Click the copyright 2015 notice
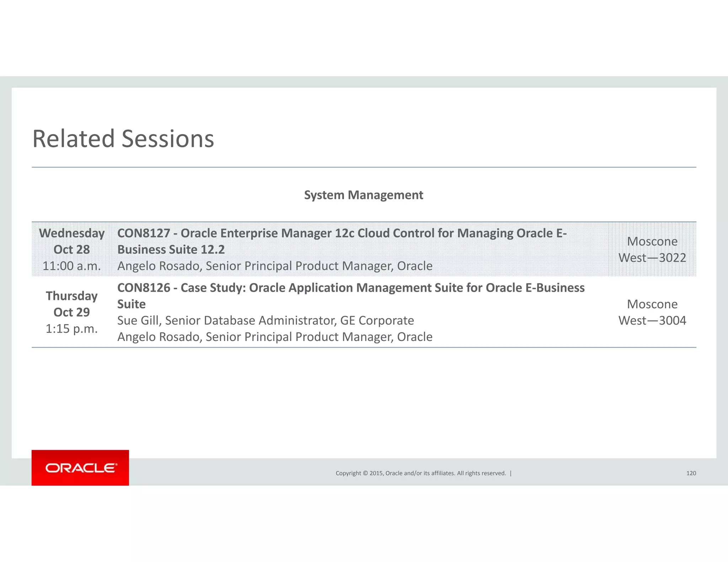 (421, 473)
